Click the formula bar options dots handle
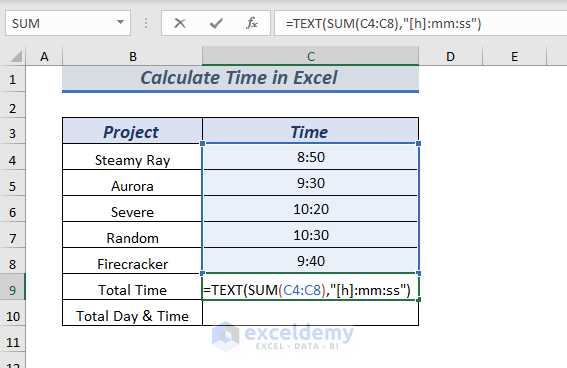567x368 pixels. pyautogui.click(x=146, y=23)
